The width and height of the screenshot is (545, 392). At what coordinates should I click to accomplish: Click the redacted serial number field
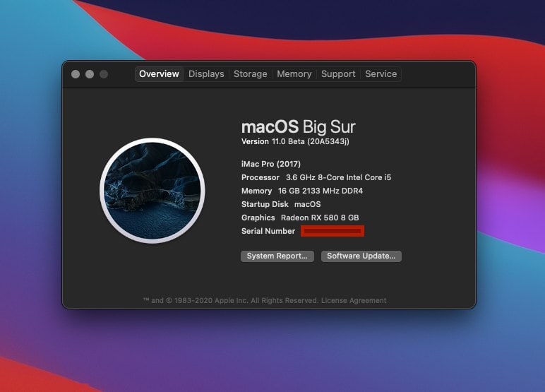coord(333,231)
